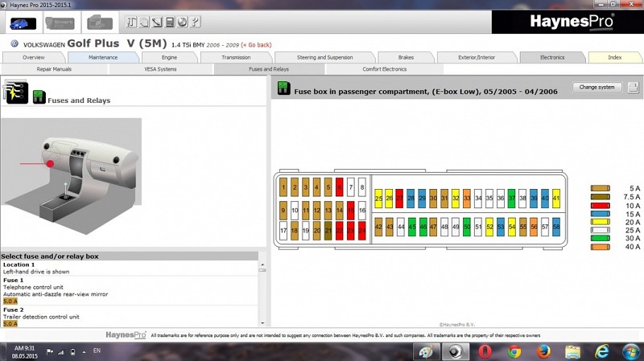Click the diagonal arrow toolbar icon

[157, 22]
